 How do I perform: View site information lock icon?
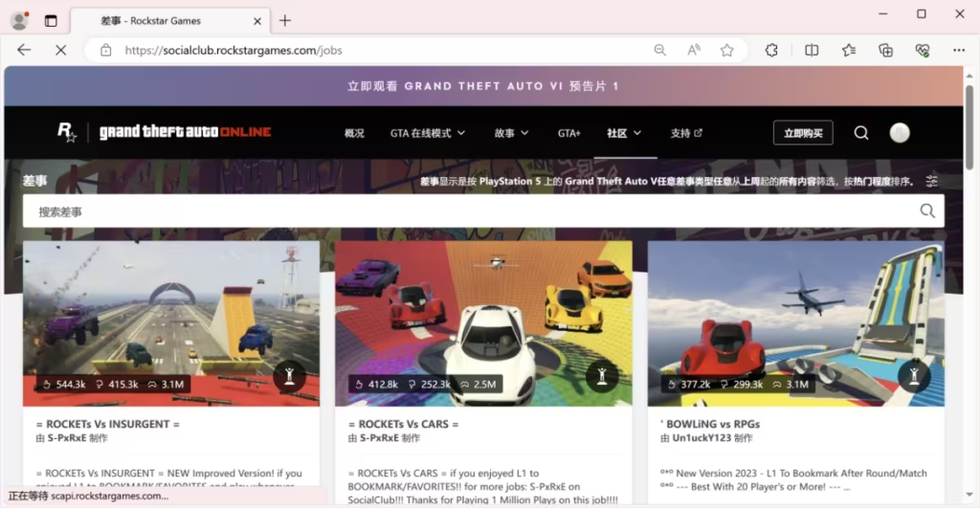point(105,50)
